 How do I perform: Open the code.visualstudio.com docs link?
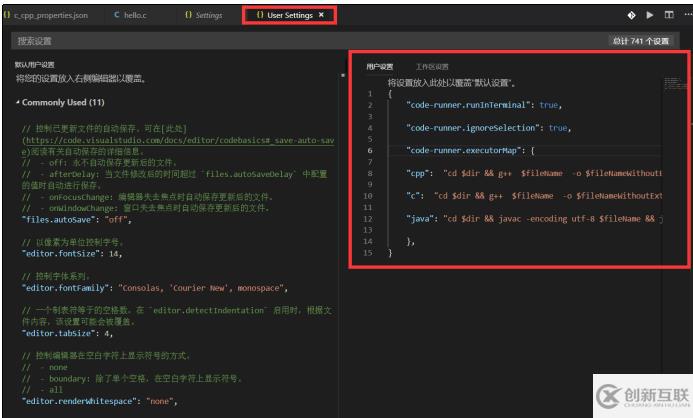click(178, 141)
